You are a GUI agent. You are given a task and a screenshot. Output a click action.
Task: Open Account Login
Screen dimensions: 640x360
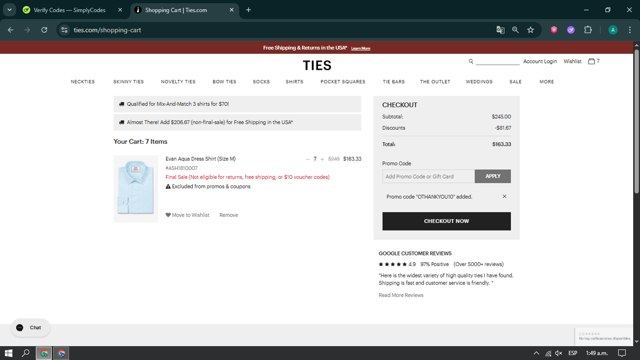(x=540, y=61)
